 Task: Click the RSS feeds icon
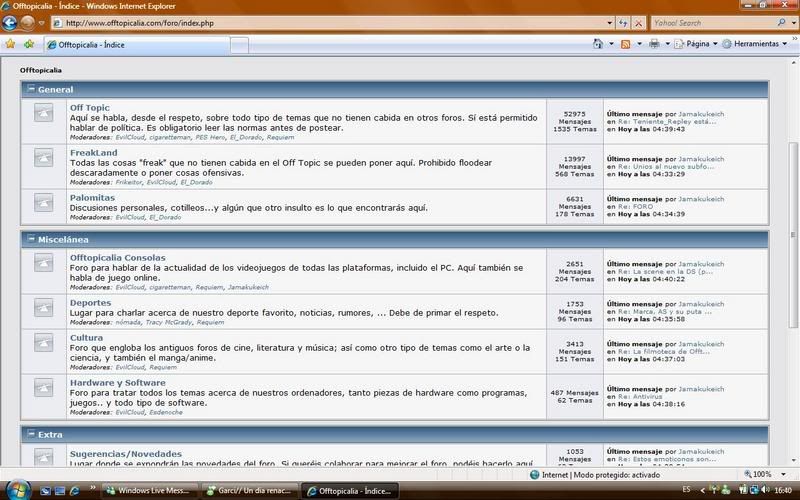coord(626,44)
